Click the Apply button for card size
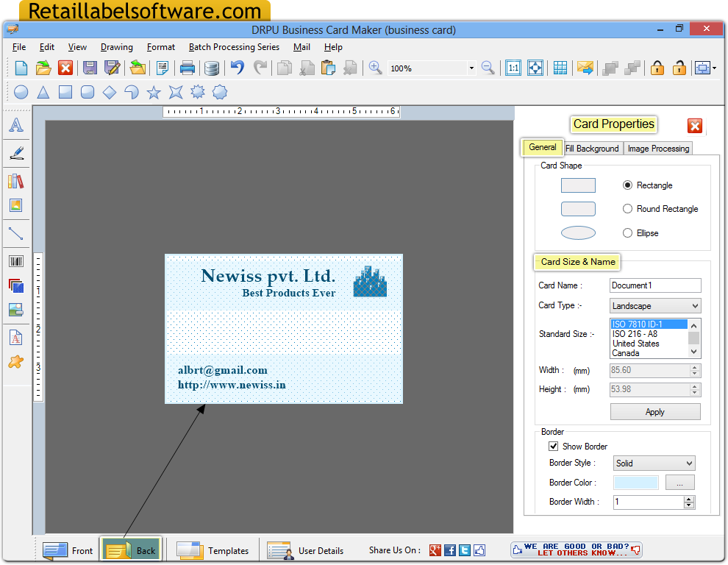Viewport: 728px width, 565px height. pos(654,411)
